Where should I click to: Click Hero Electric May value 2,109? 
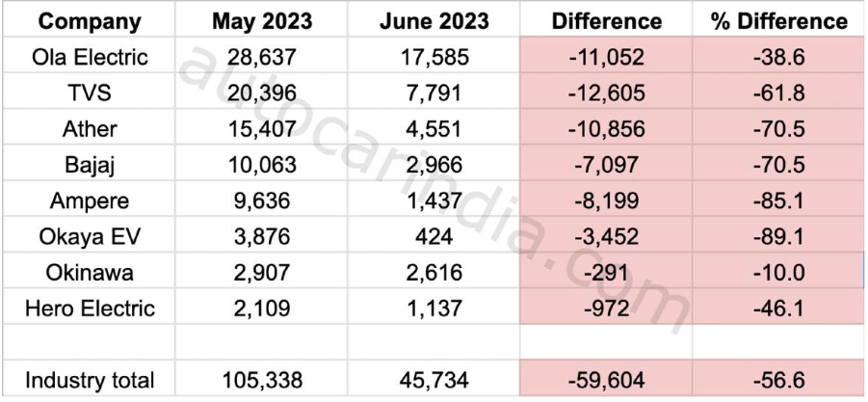tap(262, 308)
